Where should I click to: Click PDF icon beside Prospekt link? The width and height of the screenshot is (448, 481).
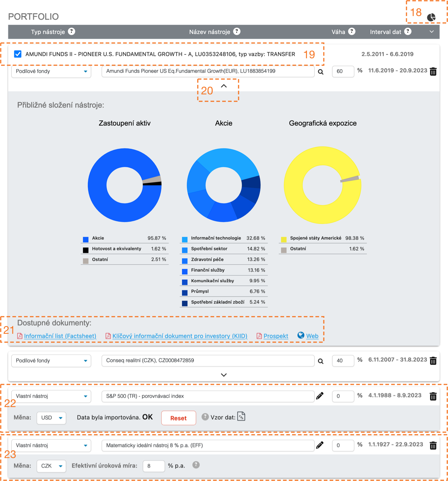(x=259, y=336)
